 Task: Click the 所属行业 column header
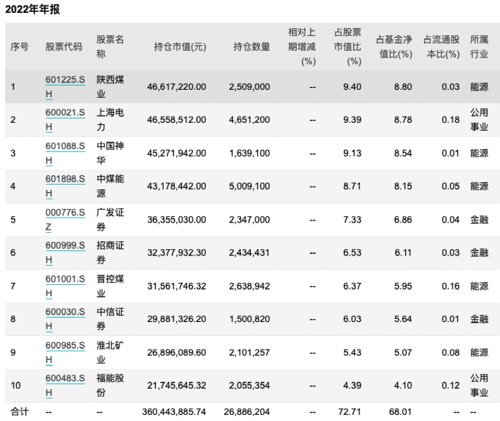[479, 47]
